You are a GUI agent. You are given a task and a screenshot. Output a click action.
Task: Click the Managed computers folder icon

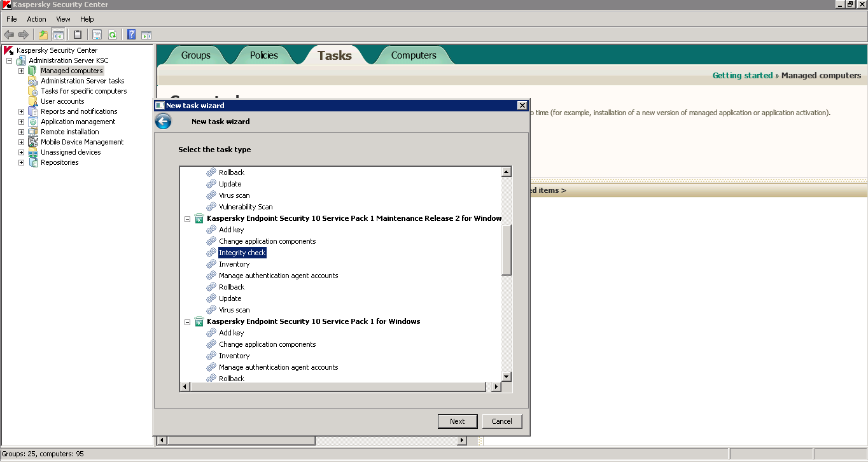click(33, 71)
